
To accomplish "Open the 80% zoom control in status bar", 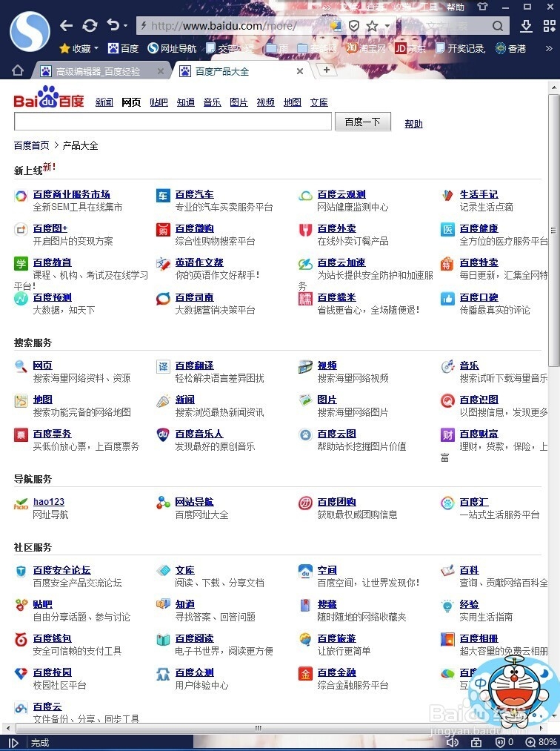I will point(541,742).
